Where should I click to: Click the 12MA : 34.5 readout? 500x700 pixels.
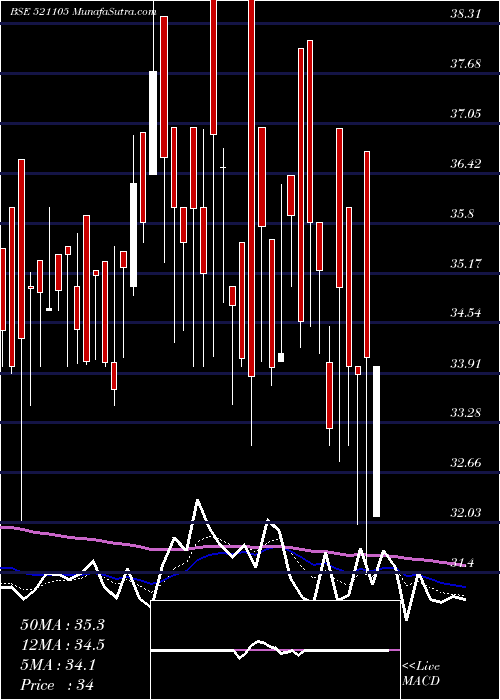(62, 645)
